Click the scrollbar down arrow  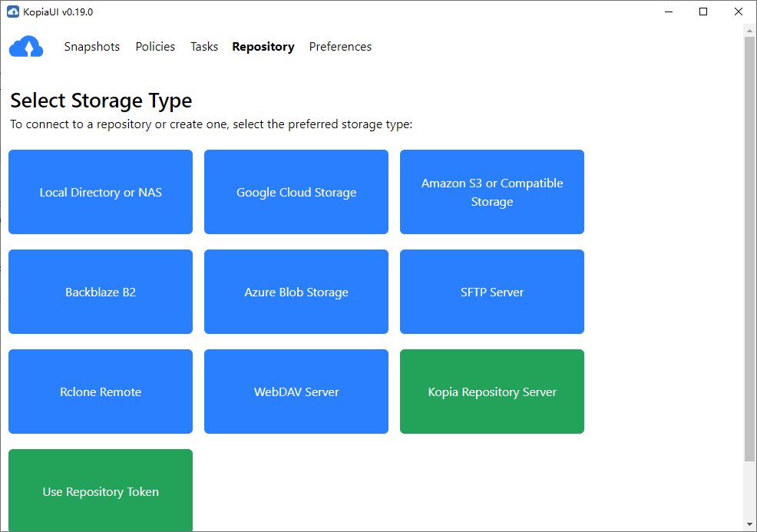750,524
